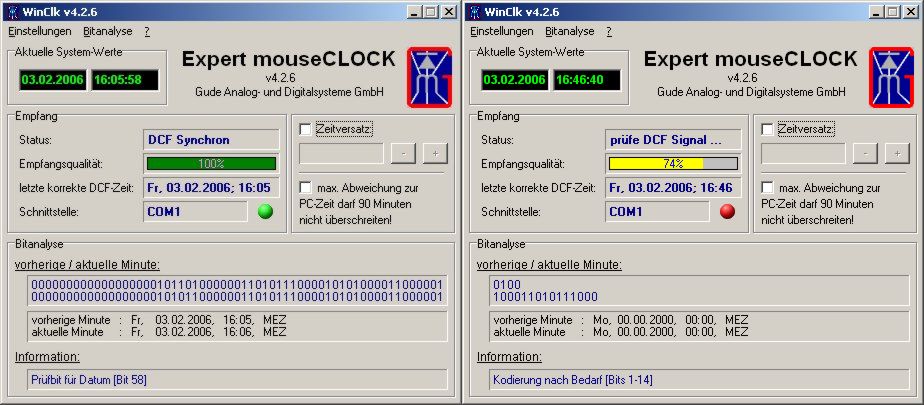Click the minus button in right window
The height and width of the screenshot is (405, 924).
[x=866, y=153]
